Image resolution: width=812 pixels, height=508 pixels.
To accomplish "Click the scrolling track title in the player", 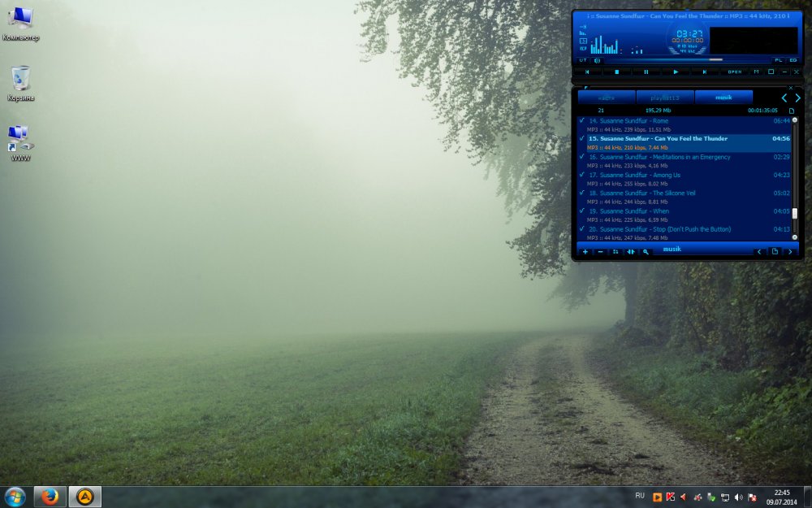I will coord(689,16).
